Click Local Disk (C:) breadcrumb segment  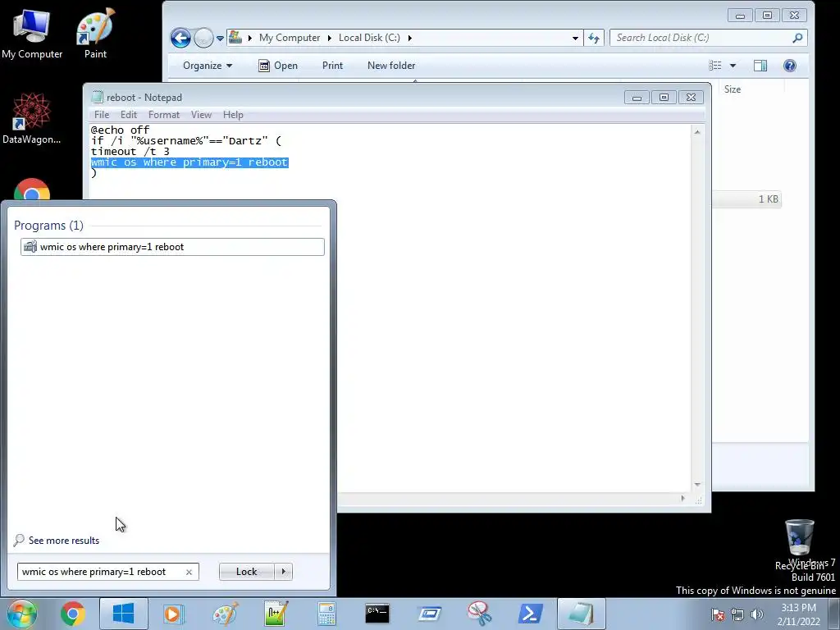369,38
